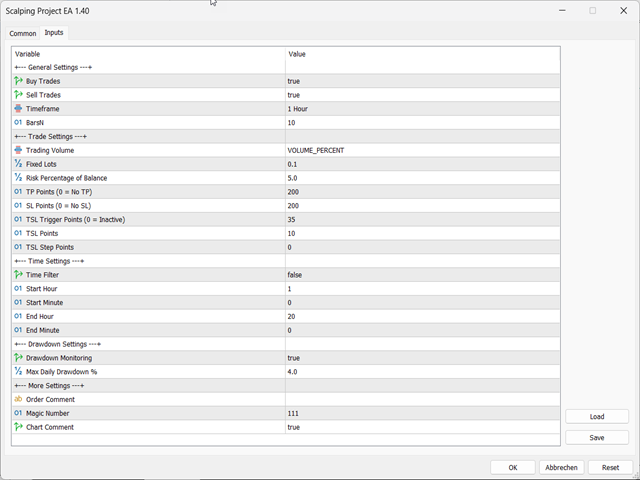Image resolution: width=640 pixels, height=480 pixels.
Task: Edit the Max Daily Drawdown value 4.0
Action: [422, 372]
